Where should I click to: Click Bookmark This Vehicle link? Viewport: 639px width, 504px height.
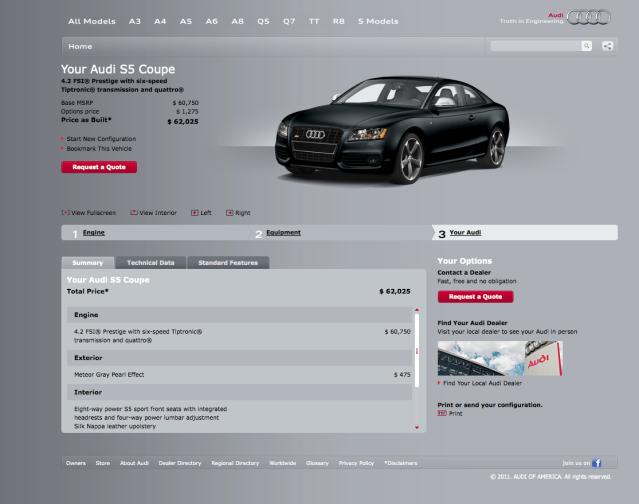tap(99, 149)
